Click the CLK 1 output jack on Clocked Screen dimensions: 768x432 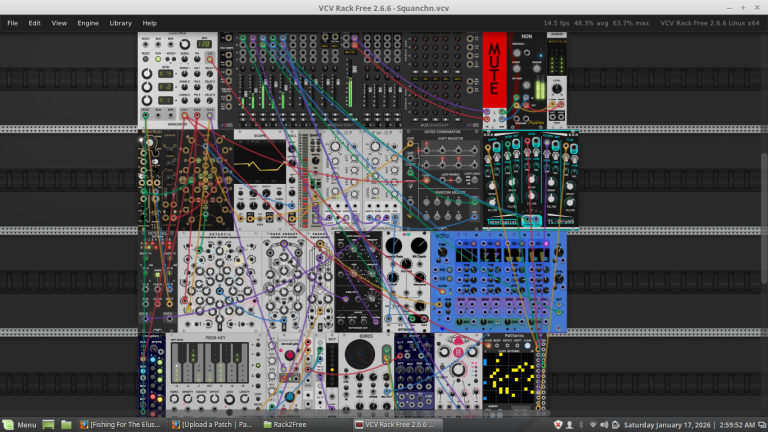pyautogui.click(x=185, y=116)
